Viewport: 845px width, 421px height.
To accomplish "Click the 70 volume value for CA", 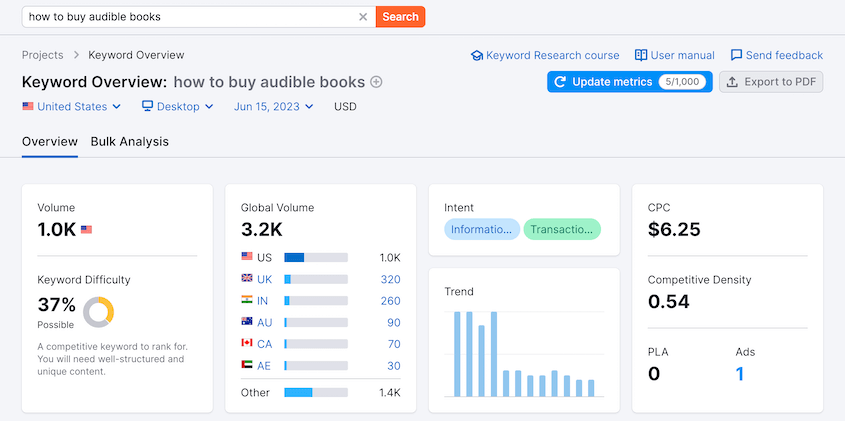I will point(394,344).
